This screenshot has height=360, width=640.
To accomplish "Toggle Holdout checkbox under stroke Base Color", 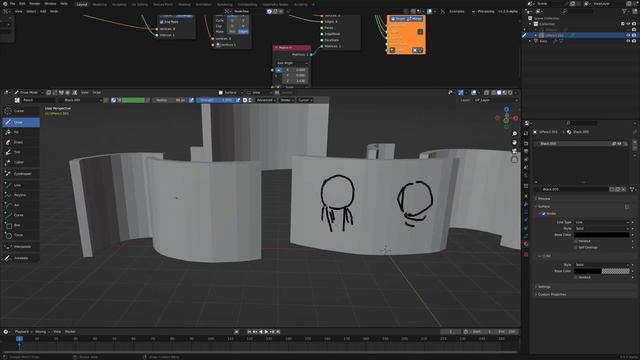I will [x=576, y=241].
